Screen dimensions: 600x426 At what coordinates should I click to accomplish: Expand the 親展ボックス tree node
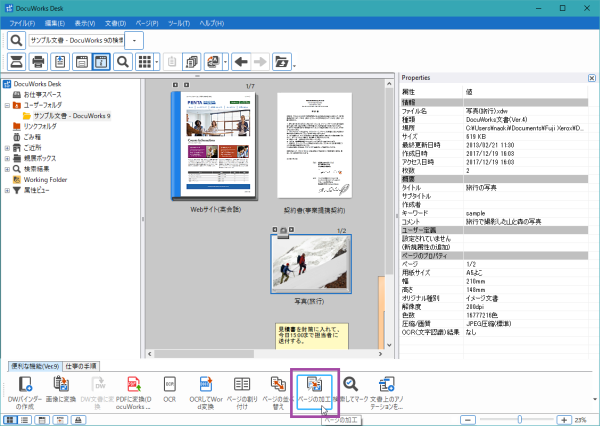(8, 158)
